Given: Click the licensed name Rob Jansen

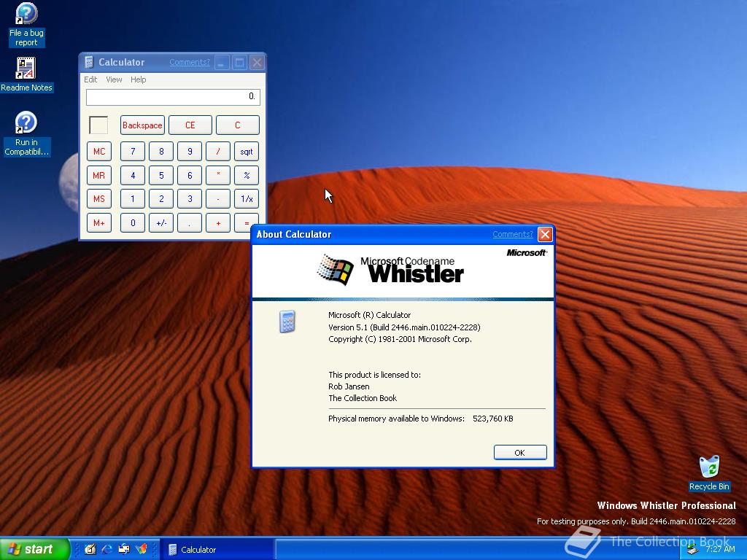Looking at the screenshot, I should [349, 386].
